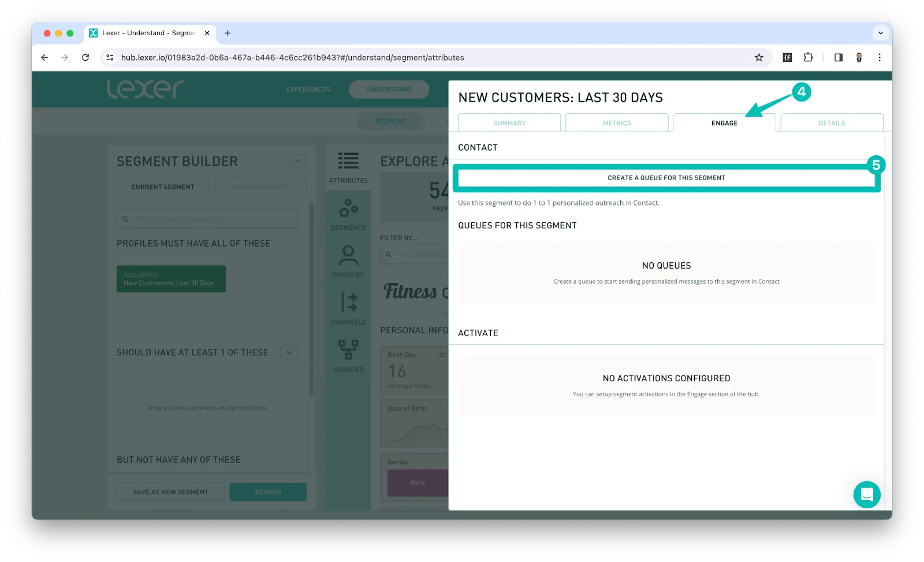
Task: Open a new browser tab
Action: click(228, 33)
